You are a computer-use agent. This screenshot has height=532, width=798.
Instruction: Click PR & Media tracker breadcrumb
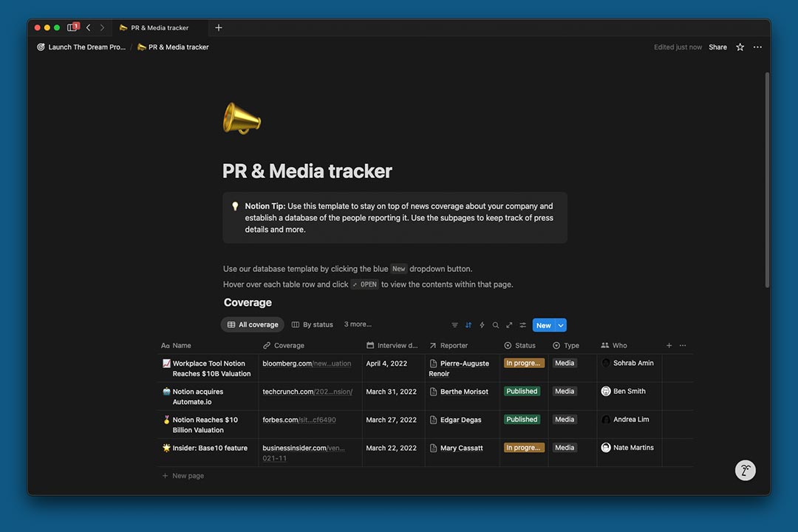coord(173,47)
